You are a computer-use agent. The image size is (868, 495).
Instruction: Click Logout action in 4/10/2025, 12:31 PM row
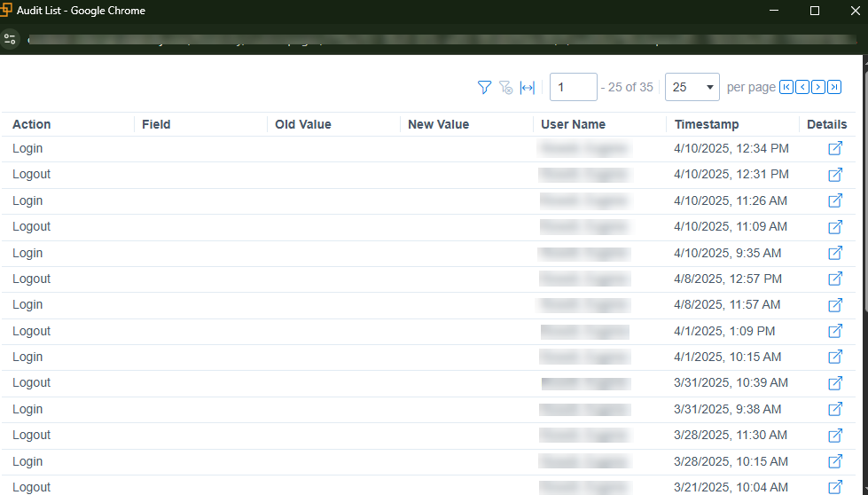click(32, 175)
